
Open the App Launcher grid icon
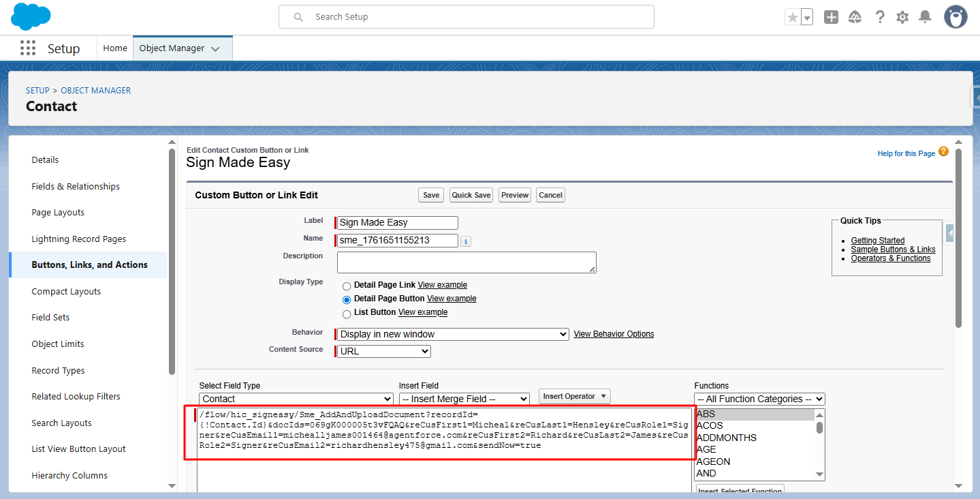coord(28,48)
